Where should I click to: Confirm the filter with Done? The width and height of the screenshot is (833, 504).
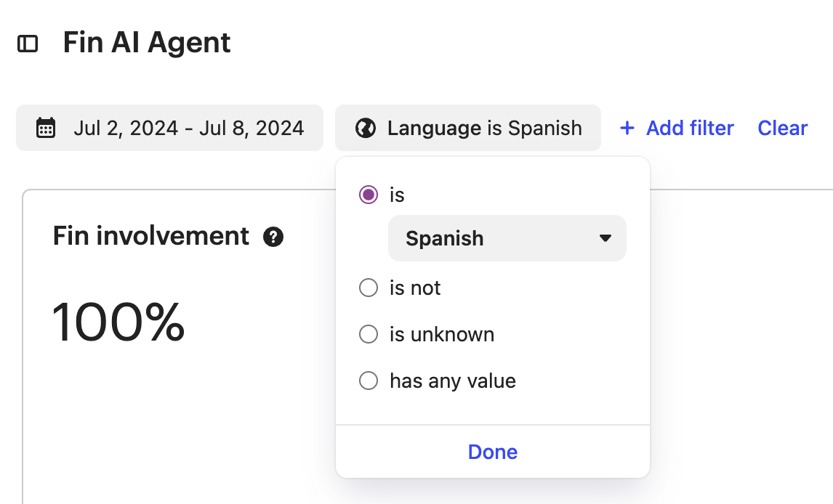pyautogui.click(x=493, y=452)
